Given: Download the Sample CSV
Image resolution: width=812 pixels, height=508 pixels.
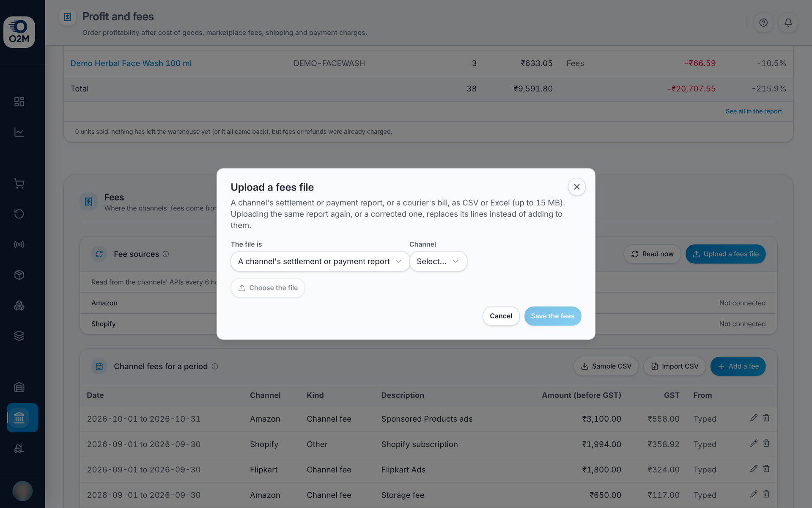Looking at the screenshot, I should pyautogui.click(x=606, y=366).
